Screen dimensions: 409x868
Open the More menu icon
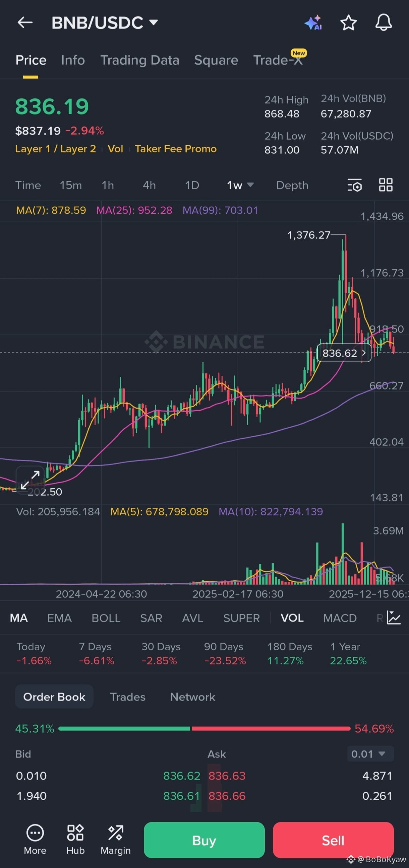click(35, 840)
